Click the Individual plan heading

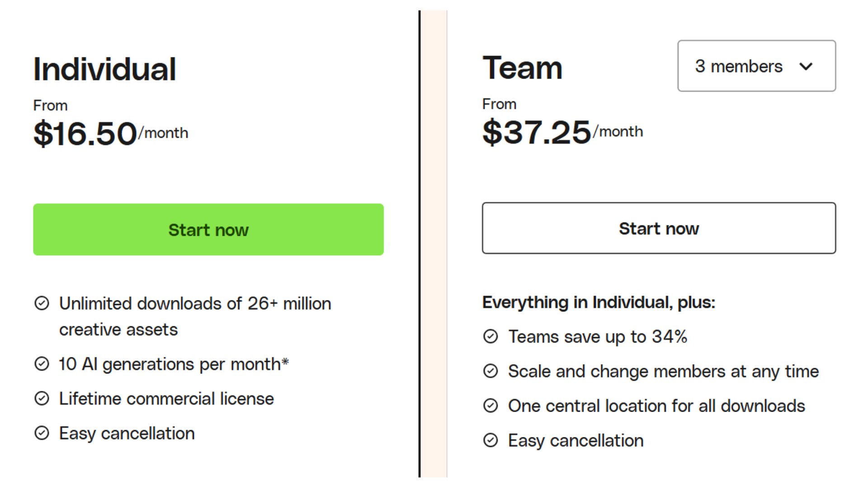click(x=104, y=70)
